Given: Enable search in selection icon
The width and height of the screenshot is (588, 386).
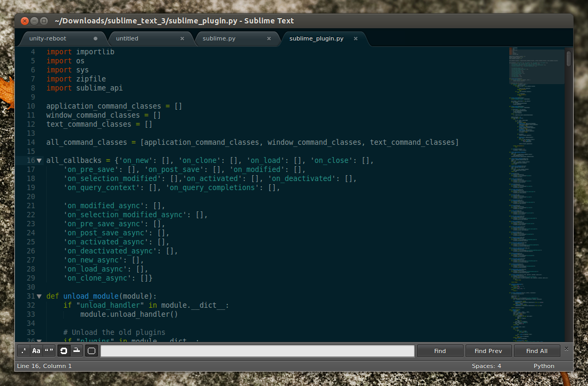Looking at the screenshot, I should click(x=76, y=350).
